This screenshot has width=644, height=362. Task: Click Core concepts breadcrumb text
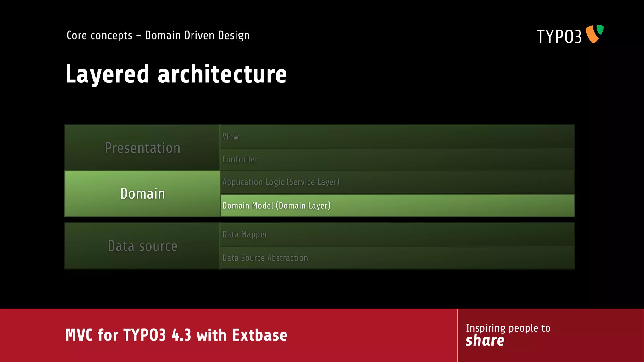click(x=99, y=36)
